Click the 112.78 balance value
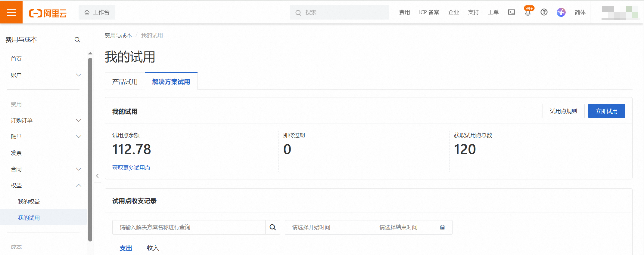Viewport: 644px width, 255px height. (132, 149)
